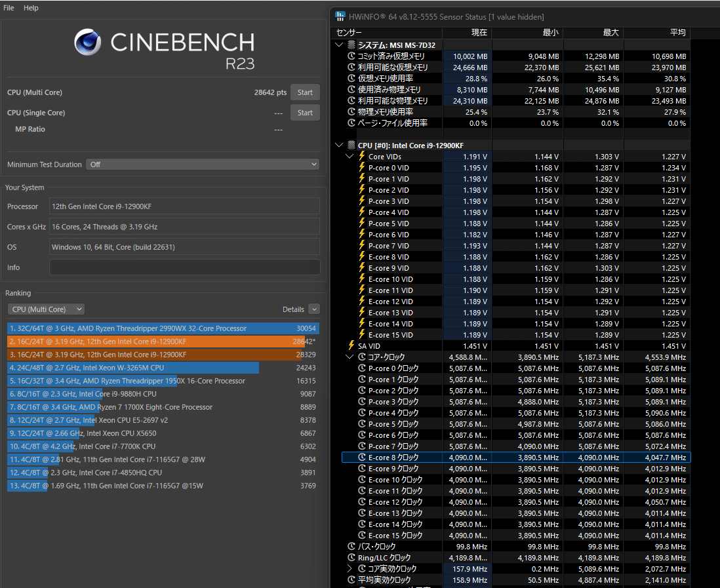
Task: Click the lightning icon beside E-core 15 VID
Action: (x=362, y=334)
